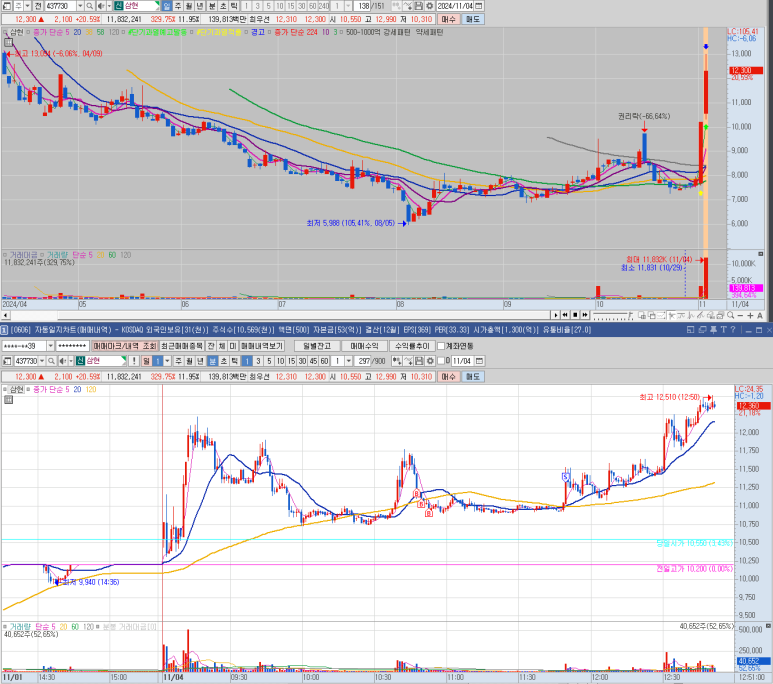Screen dimensions: 773x684
Task: Open settings gear in lower chart toolbar
Action: click(430, 361)
